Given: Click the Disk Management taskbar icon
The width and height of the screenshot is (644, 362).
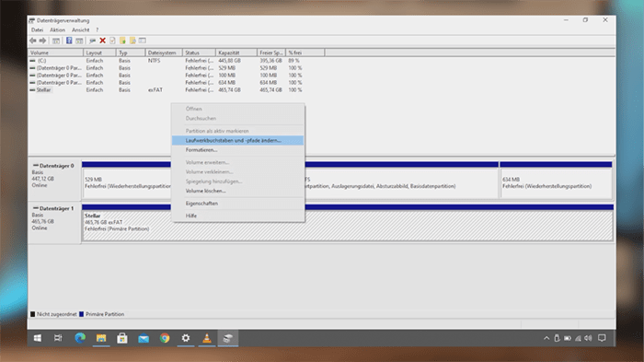Looking at the screenshot, I should pyautogui.click(x=228, y=338).
